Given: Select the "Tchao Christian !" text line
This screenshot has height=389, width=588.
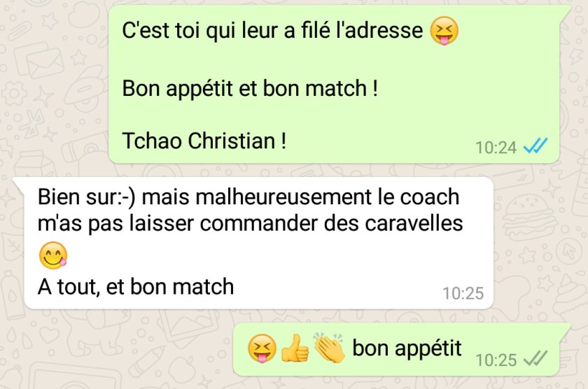Looking at the screenshot, I should click(x=204, y=141).
